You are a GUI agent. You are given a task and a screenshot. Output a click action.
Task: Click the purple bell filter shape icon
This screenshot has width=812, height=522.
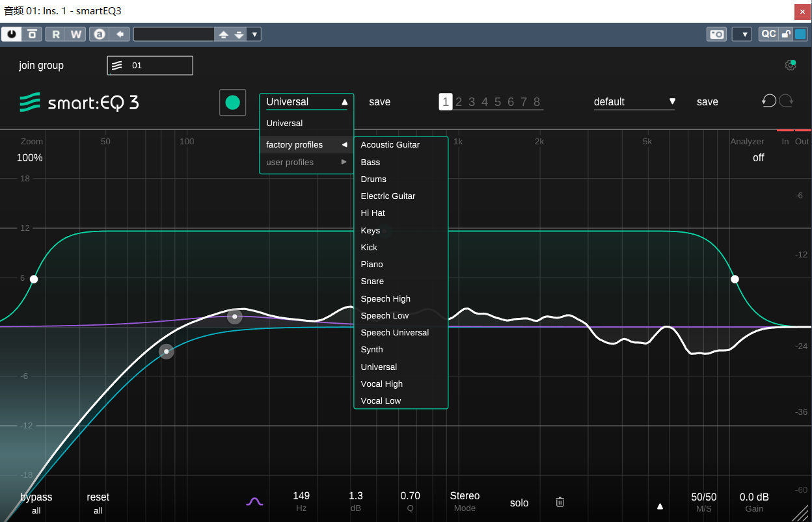254,502
